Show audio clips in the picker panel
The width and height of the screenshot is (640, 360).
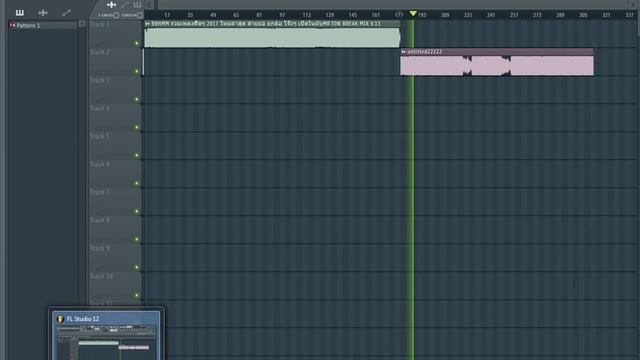[x=43, y=13]
